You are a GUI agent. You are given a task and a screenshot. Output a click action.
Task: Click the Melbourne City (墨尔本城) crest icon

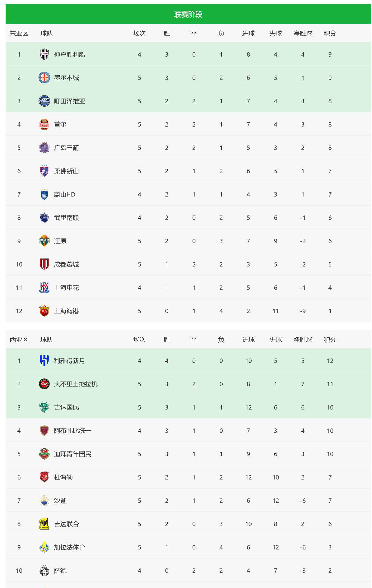(x=44, y=78)
